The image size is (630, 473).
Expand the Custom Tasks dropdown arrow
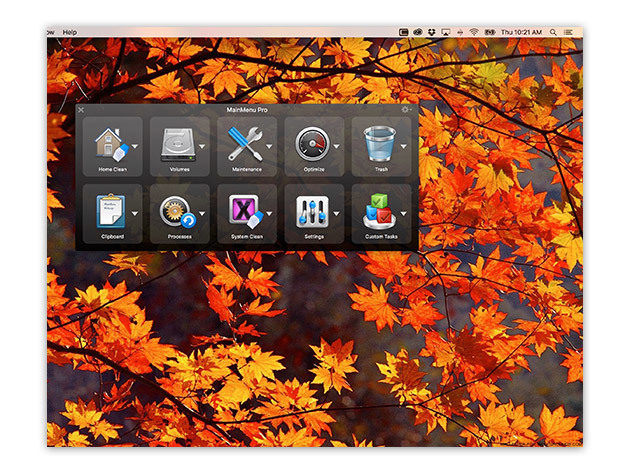point(403,214)
